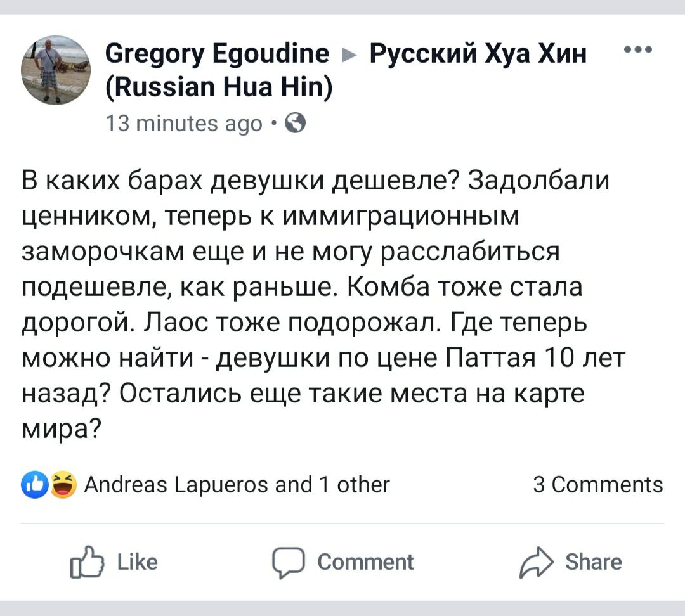685x616 pixels.
Task: Click the "13 minutes ago" timestamp
Action: [x=184, y=122]
